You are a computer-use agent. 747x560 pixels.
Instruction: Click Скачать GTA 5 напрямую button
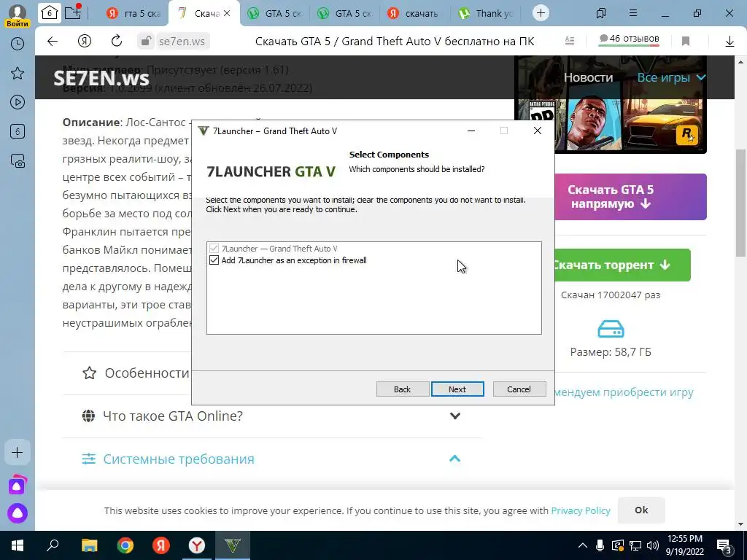630,197
